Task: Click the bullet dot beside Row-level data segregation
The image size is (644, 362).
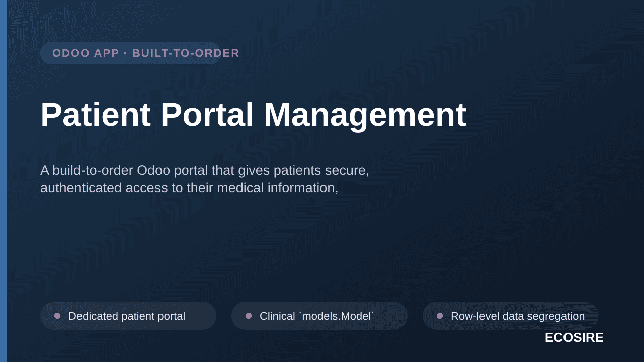Action: (440, 316)
